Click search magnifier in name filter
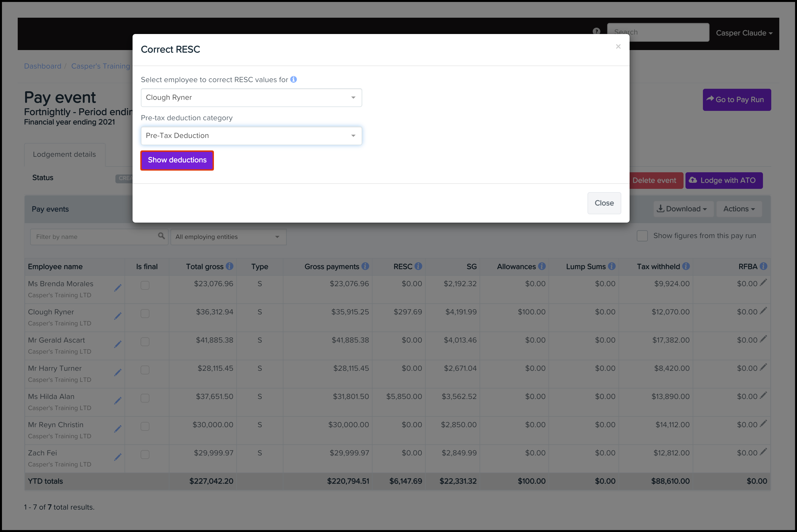 pyautogui.click(x=161, y=236)
